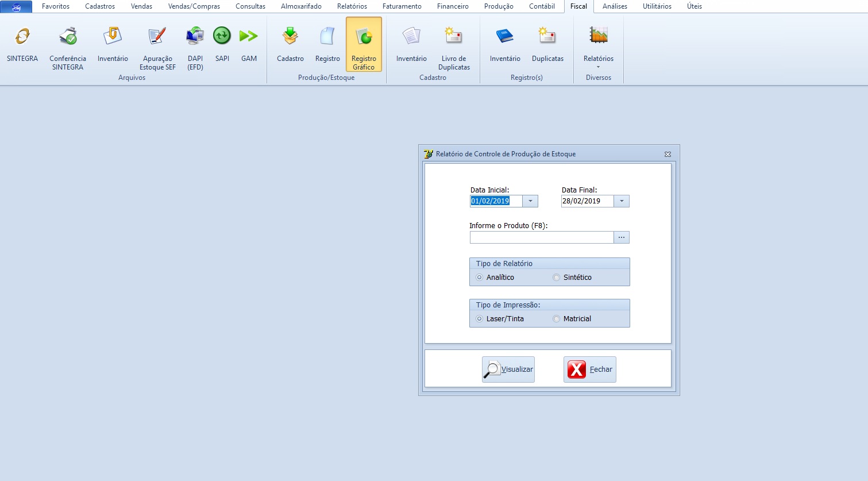
Task: Select the Sintético report type
Action: 556,278
